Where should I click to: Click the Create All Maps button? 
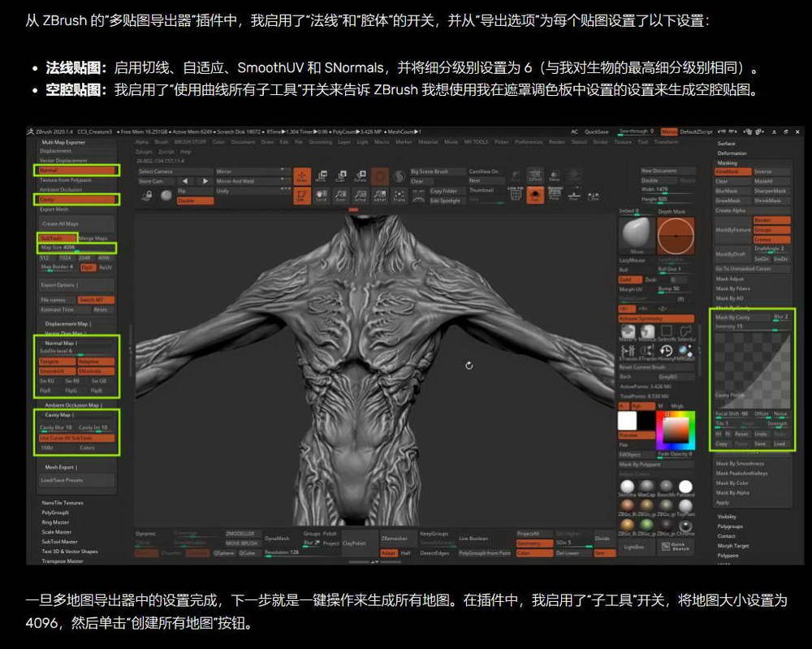pyautogui.click(x=76, y=223)
